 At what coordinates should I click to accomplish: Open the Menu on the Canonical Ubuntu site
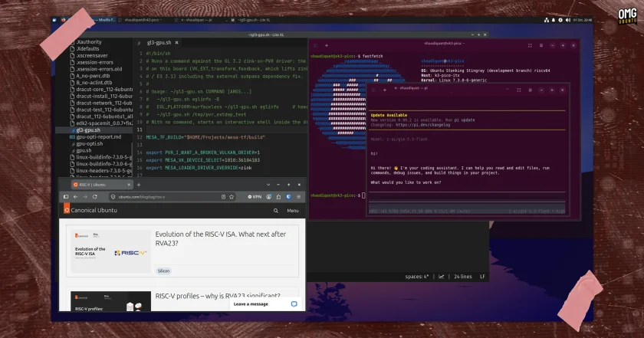pos(293,211)
